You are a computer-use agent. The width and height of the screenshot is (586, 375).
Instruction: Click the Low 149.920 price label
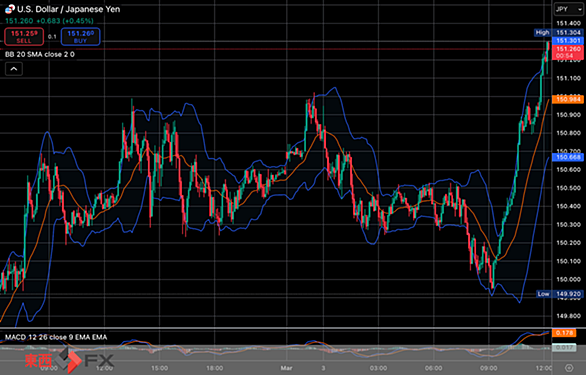pyautogui.click(x=559, y=294)
